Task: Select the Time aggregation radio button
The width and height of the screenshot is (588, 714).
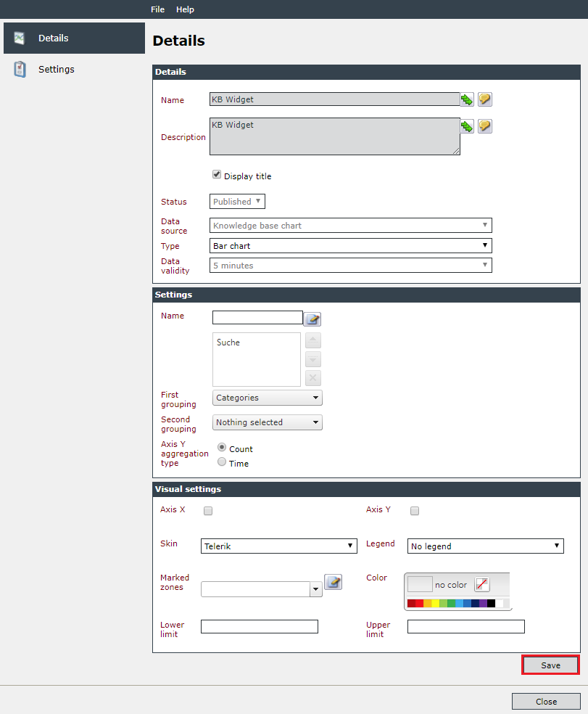Action: (x=222, y=461)
